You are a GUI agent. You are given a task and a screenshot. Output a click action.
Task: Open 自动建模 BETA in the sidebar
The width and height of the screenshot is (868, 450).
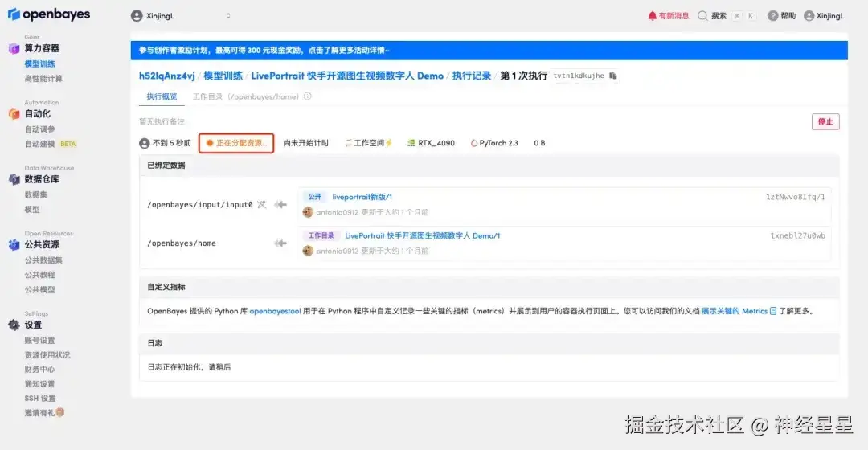point(50,144)
